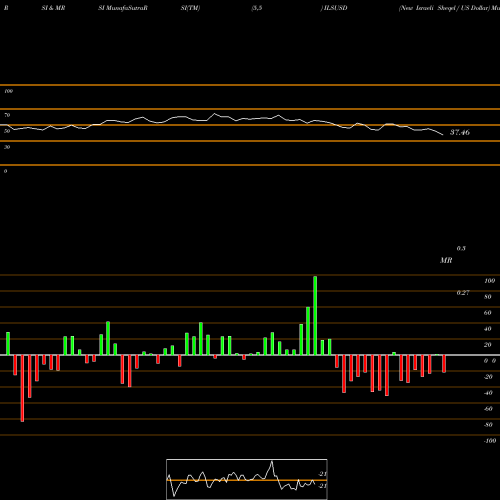Click the (5,5 parameter text in header
500x500 pixels.
pyautogui.click(x=257, y=8)
